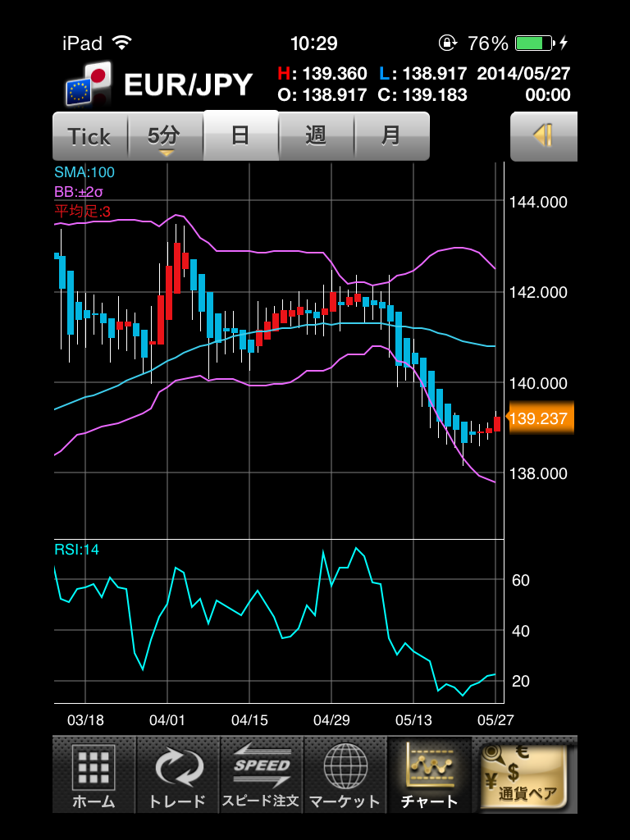
Task: Tap the open price O: 138.917
Action: coord(322,95)
